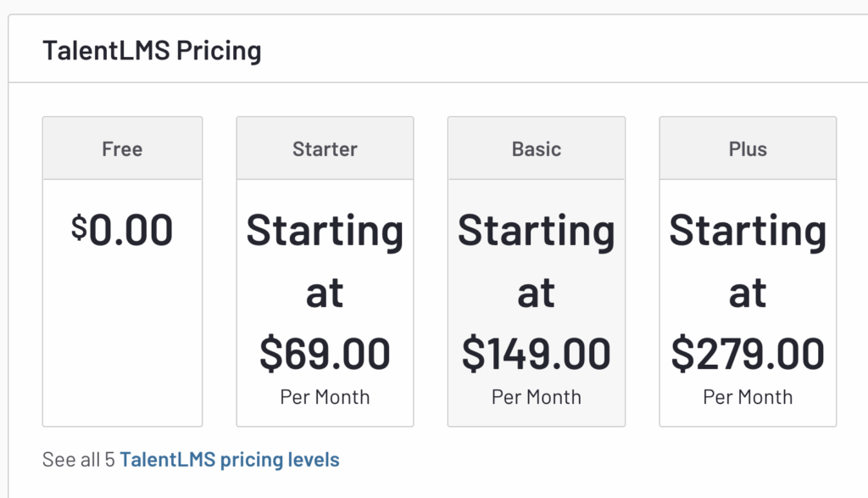The height and width of the screenshot is (498, 868).
Task: Select the Plus plan header
Action: [x=748, y=148]
